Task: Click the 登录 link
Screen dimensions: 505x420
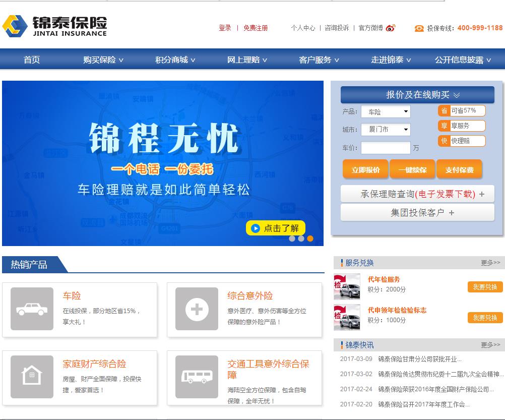Action: click(x=225, y=28)
